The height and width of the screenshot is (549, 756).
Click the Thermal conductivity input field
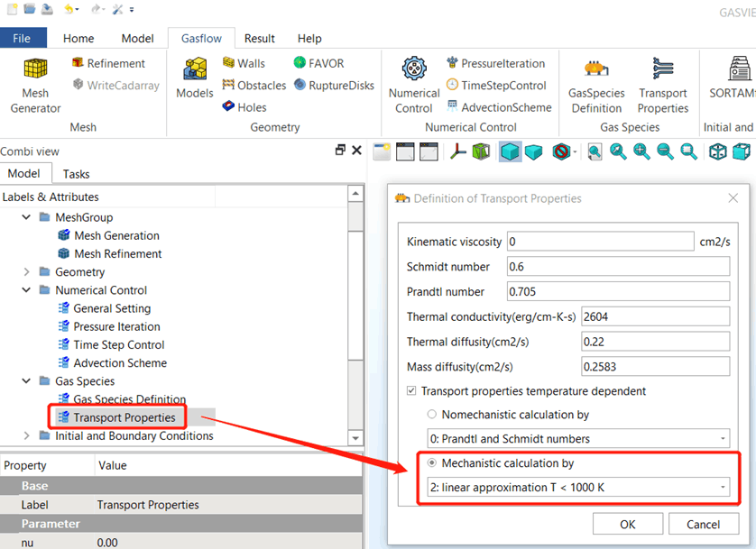(656, 316)
